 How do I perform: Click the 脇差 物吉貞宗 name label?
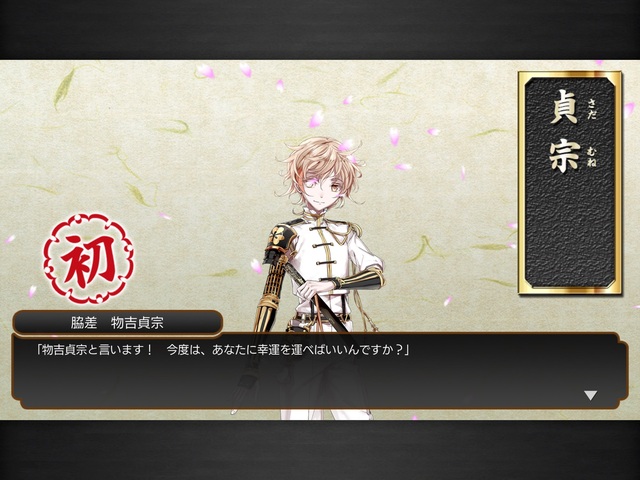pyautogui.click(x=117, y=323)
